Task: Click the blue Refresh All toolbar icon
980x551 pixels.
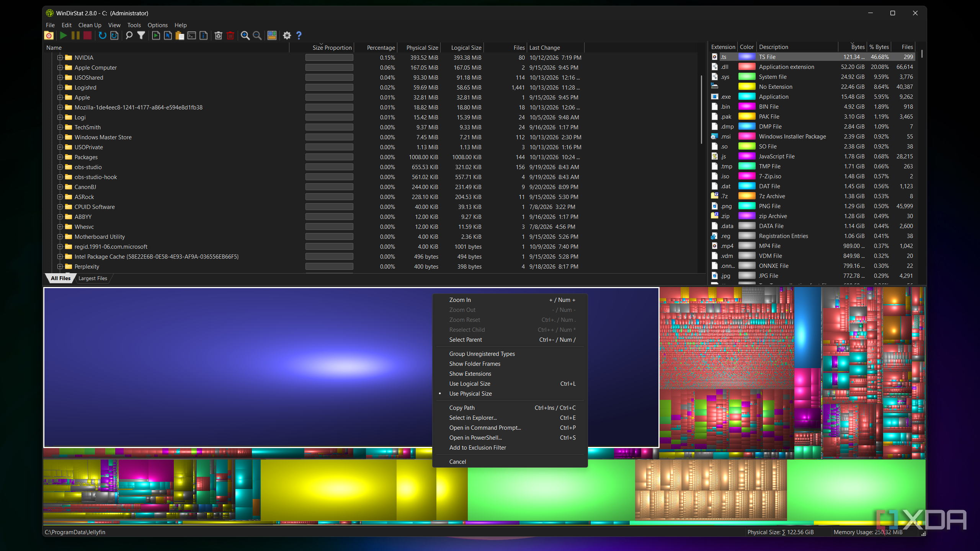Action: (x=102, y=36)
